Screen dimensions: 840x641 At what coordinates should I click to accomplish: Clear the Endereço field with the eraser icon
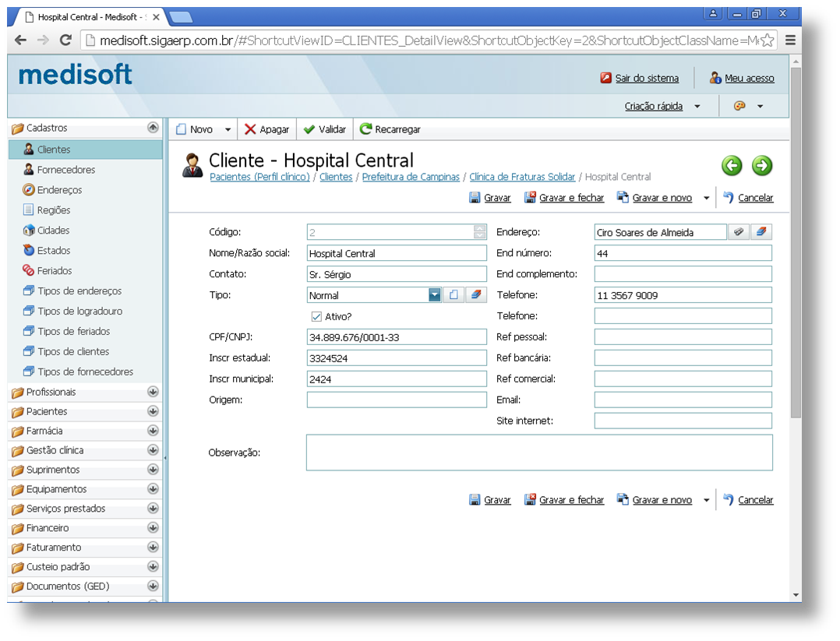tap(761, 232)
